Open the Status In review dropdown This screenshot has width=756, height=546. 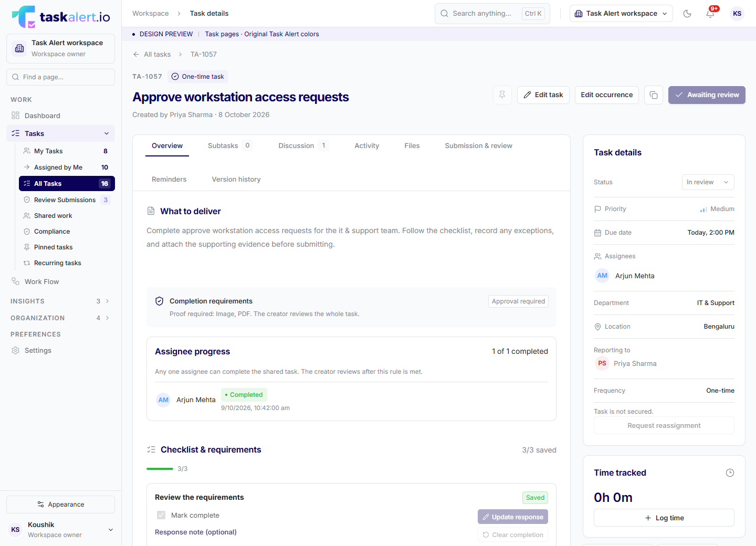tap(708, 182)
